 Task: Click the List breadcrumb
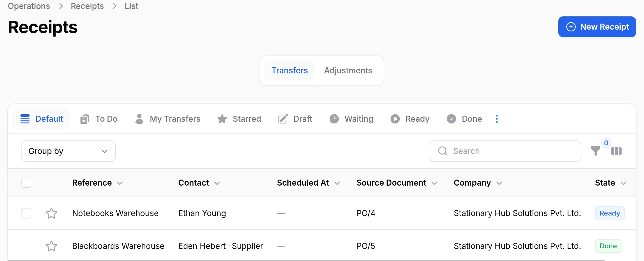pos(131,6)
